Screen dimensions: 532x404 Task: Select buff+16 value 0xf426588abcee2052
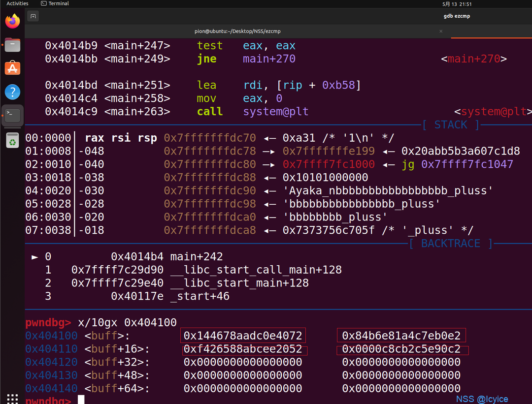tap(243, 349)
